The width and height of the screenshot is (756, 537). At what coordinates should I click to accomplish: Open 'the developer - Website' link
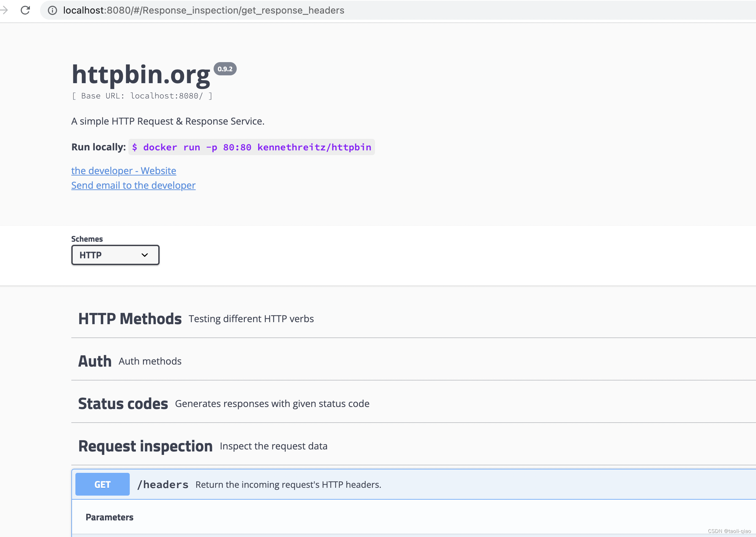point(124,171)
